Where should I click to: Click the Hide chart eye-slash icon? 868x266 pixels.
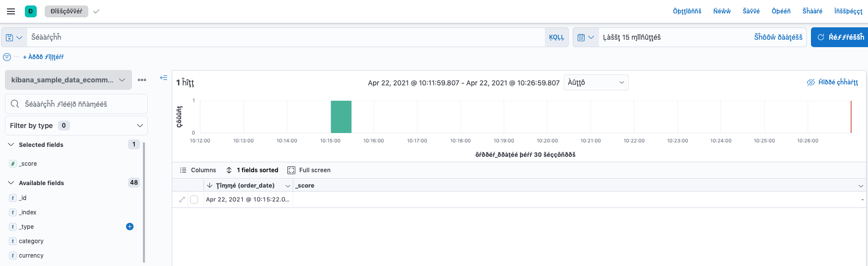pos(811,82)
